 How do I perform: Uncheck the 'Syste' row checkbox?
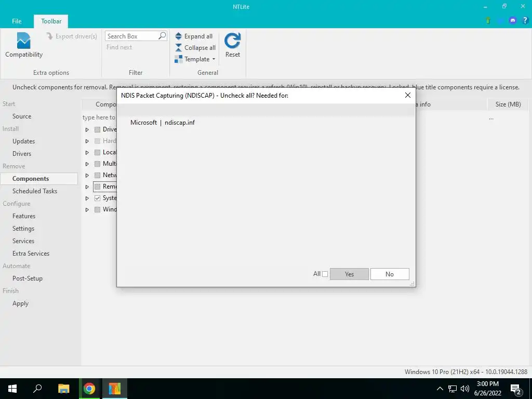tap(97, 198)
